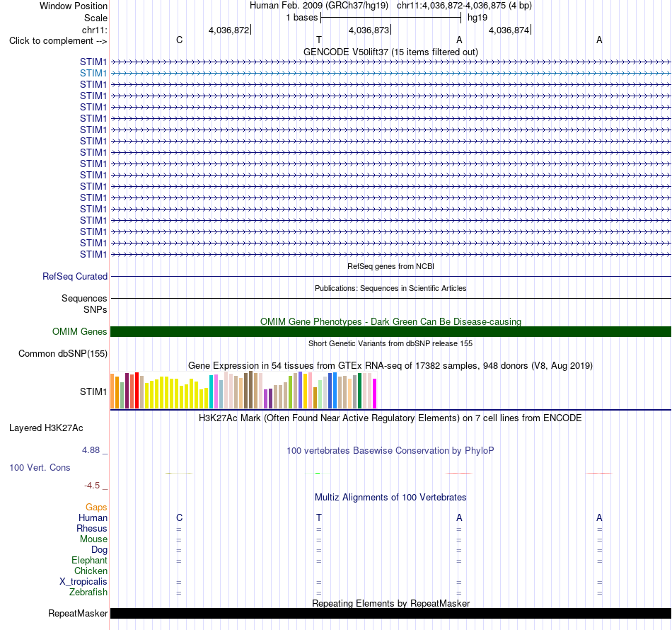The width and height of the screenshot is (672, 630).
Task: Click the RefSeq Curated track label
Action: [74, 276]
